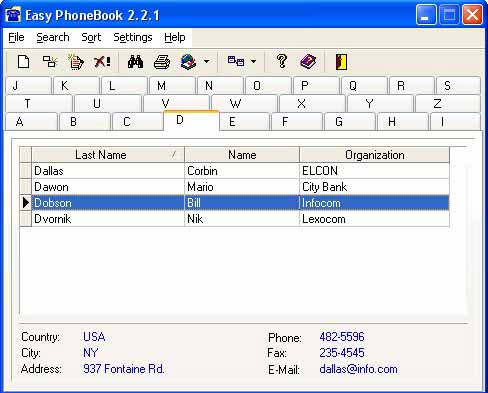Sort by the Last Name column header
This screenshot has width=488, height=393.
[108, 155]
